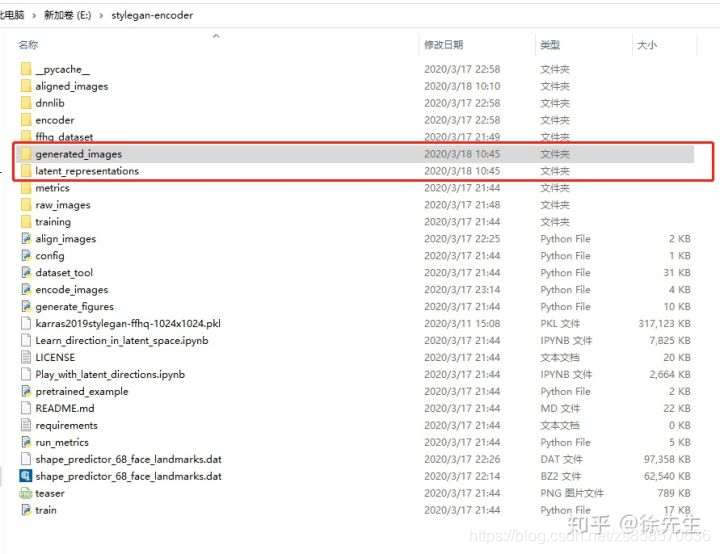The height and width of the screenshot is (554, 720).
Task: Select the metrics folder icon
Action: (26, 188)
